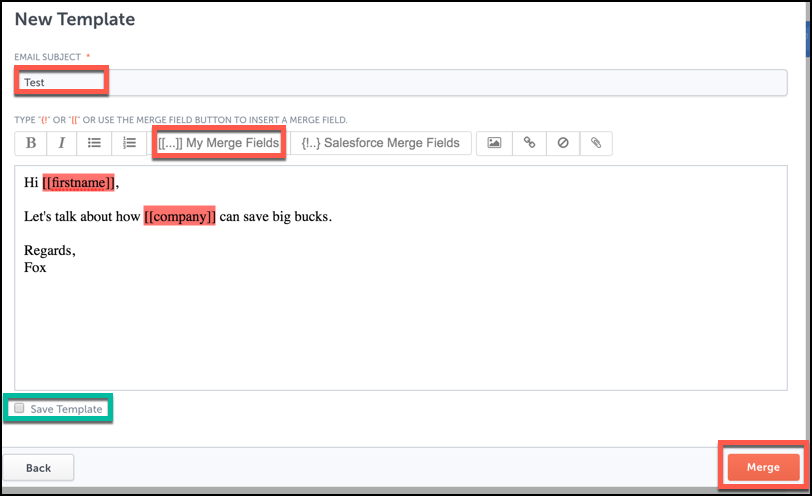Click the signature line "Fox"
The width and height of the screenshot is (812, 496).
[x=35, y=268]
